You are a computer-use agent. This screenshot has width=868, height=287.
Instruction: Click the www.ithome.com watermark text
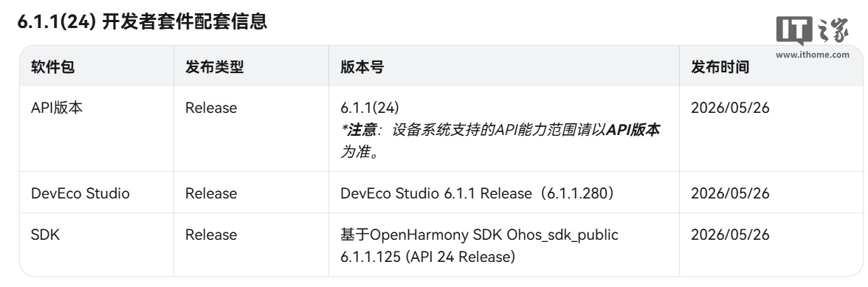tap(812, 55)
